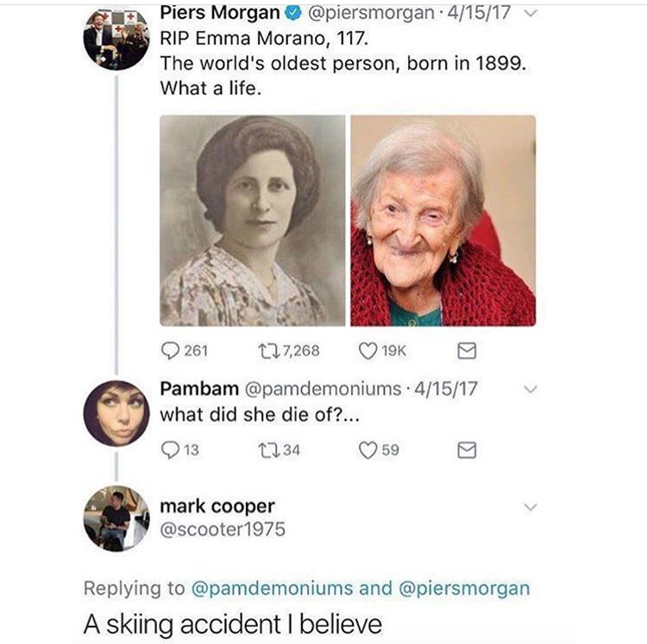Open mark cooper's profile avatar
This screenshot has width=647, height=644.
(116, 519)
